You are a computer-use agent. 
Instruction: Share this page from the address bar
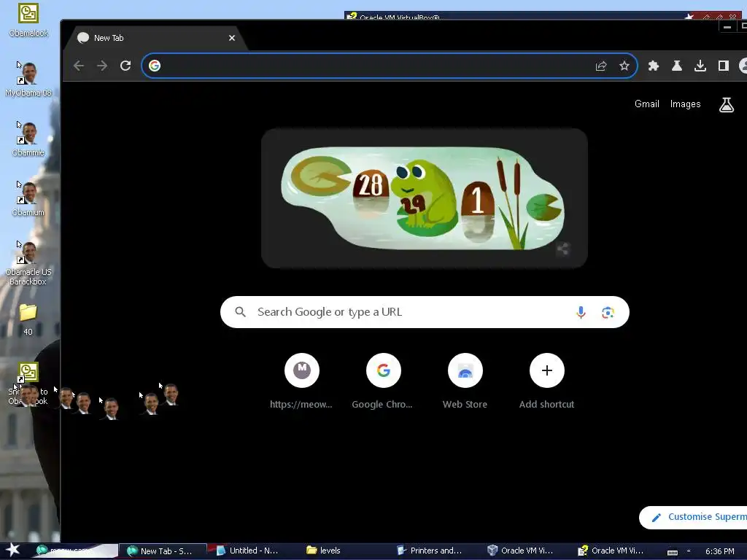tap(601, 66)
